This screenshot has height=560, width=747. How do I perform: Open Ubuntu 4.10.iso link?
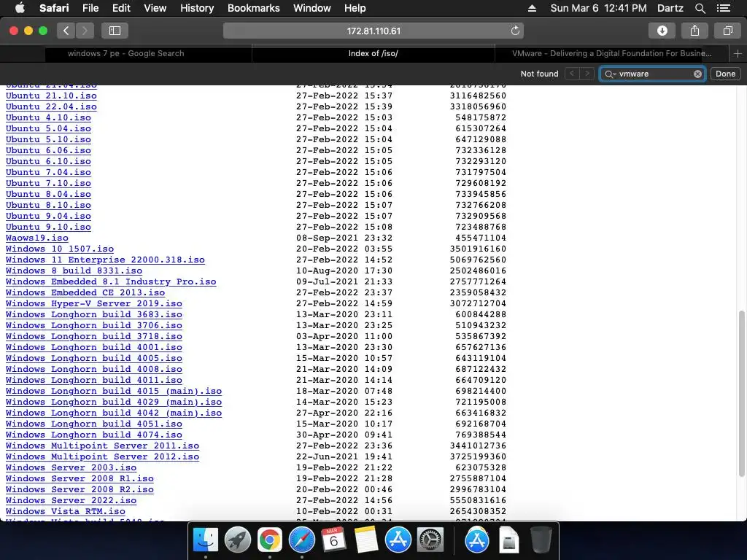48,117
